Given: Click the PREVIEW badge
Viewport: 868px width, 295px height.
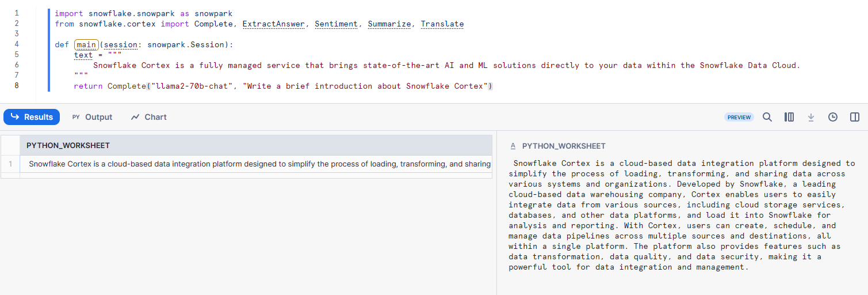Looking at the screenshot, I should [739, 117].
